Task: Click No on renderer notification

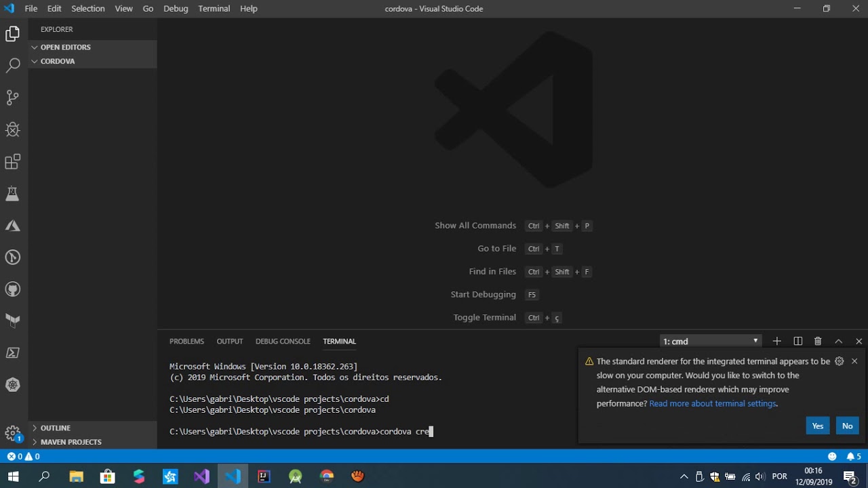Action: click(848, 426)
